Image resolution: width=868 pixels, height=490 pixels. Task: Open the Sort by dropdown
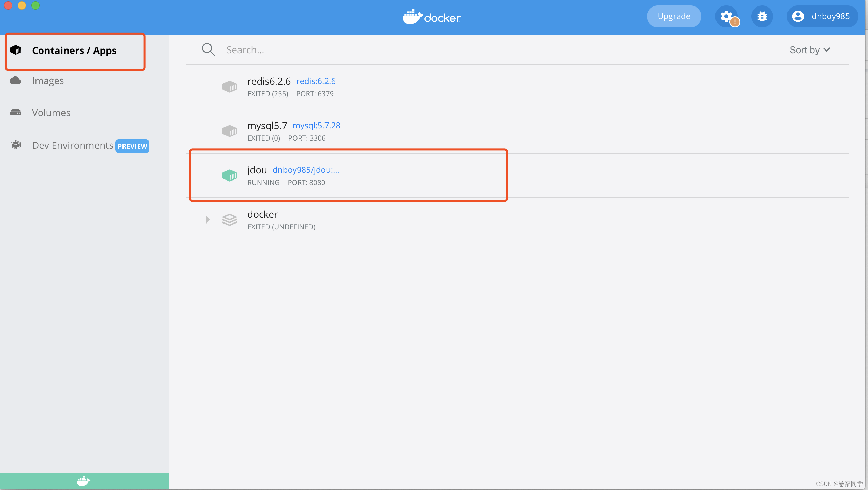810,50
